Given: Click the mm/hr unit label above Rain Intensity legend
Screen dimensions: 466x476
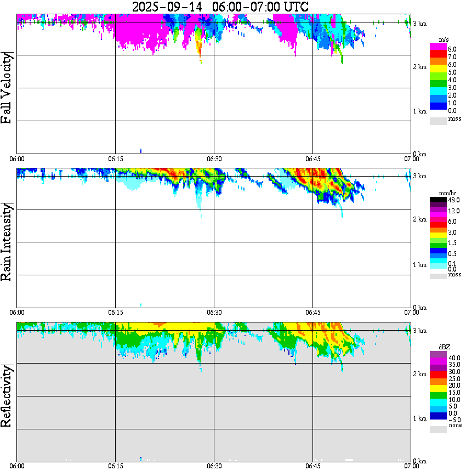Looking at the screenshot, I should pos(447,193).
